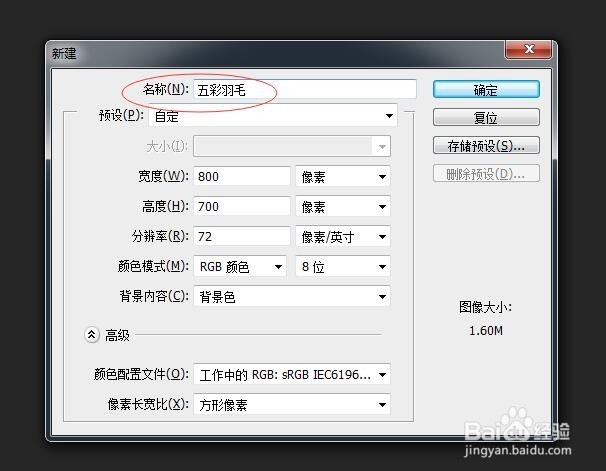This screenshot has width=606, height=471.
Task: Close the 新建 dialog window
Action: tap(528, 49)
